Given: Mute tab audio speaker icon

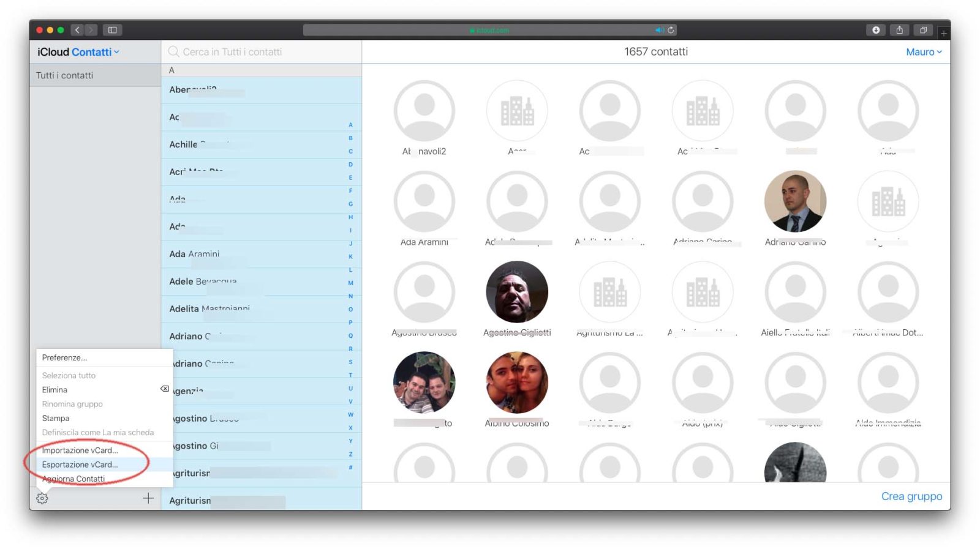Looking at the screenshot, I should [x=659, y=30].
